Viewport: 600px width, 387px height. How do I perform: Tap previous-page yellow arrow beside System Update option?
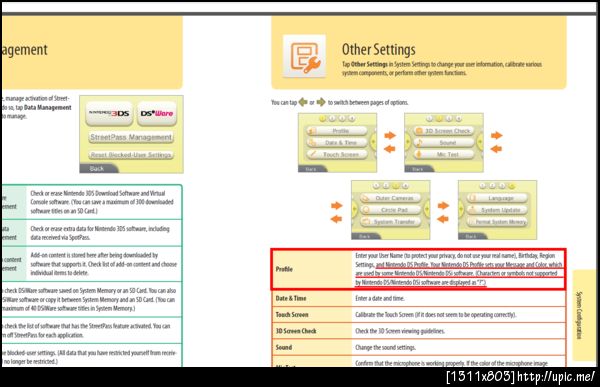click(x=461, y=210)
